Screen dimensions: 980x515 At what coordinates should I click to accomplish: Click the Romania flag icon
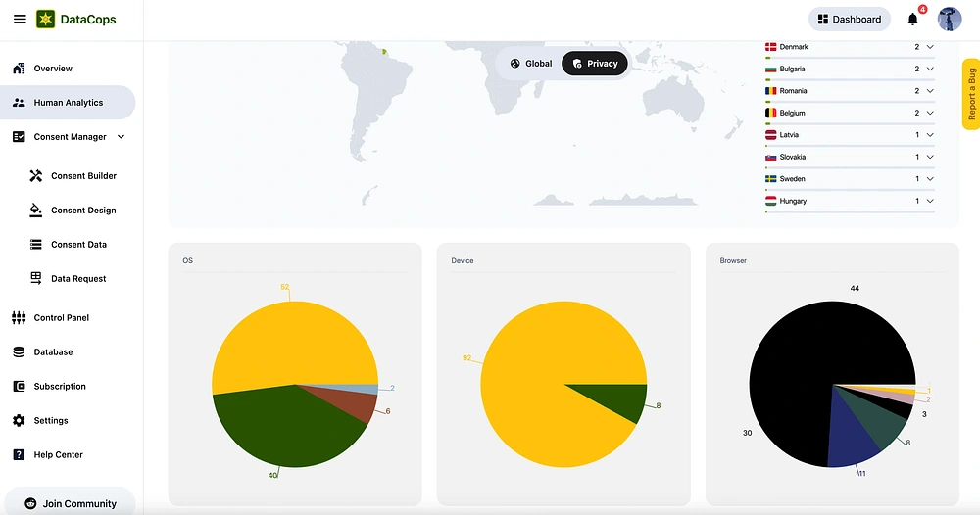(770, 90)
